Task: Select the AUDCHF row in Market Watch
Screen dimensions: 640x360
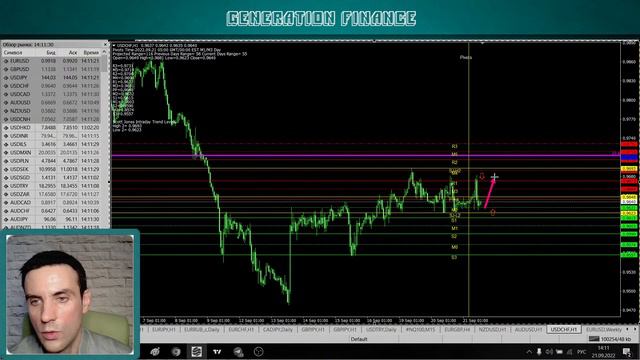Action: [52, 211]
